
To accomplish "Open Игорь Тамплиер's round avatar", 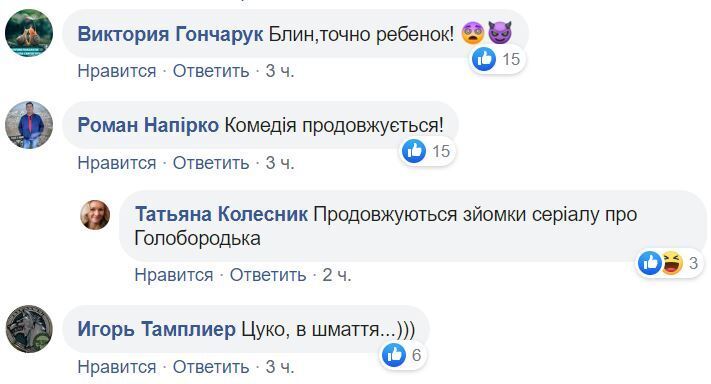I will tap(29, 329).
